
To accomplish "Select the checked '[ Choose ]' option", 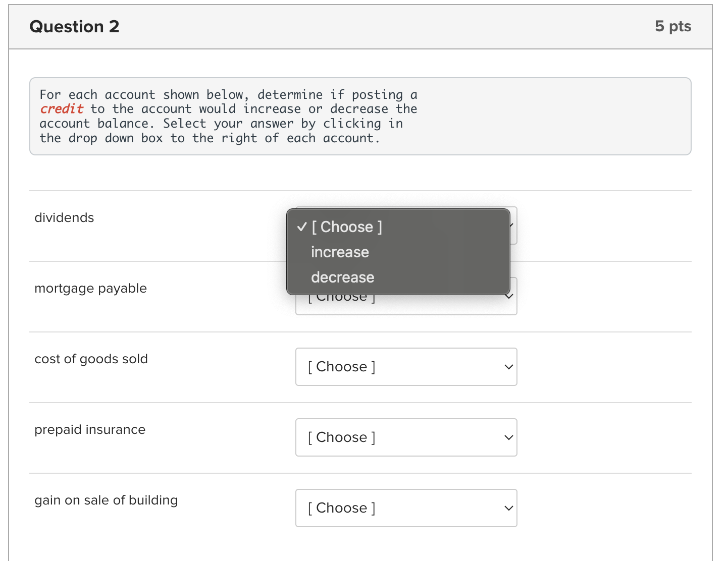I will pos(346,227).
